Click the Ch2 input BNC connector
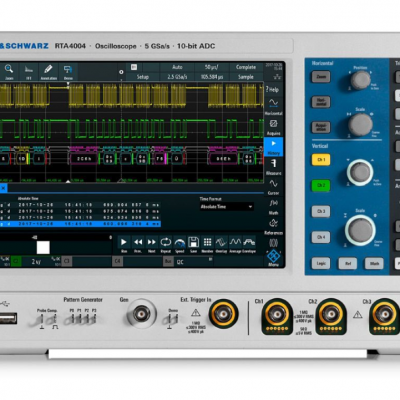The height and width of the screenshot is (400, 400). coord(331,316)
